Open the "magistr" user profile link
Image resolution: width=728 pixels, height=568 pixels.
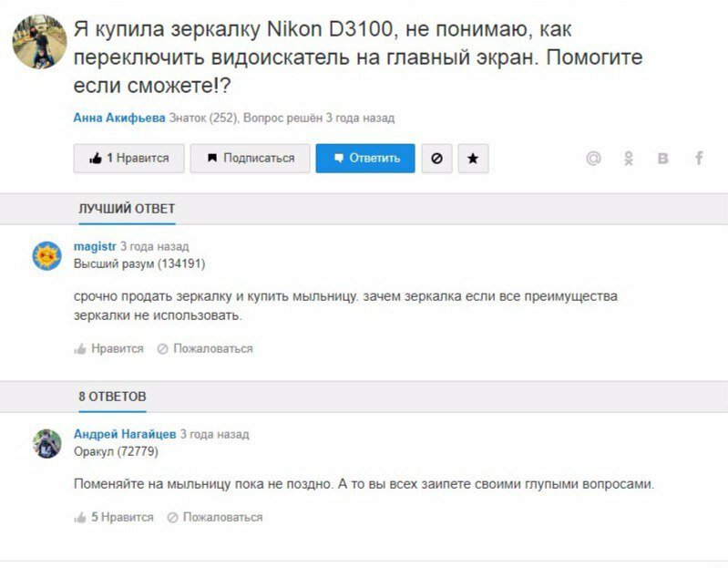94,246
